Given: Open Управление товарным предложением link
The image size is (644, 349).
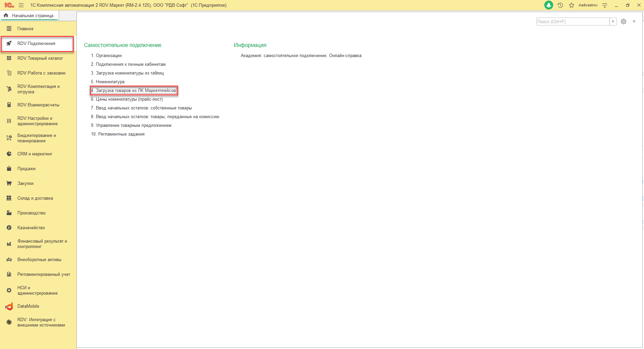Looking at the screenshot, I should (131, 125).
